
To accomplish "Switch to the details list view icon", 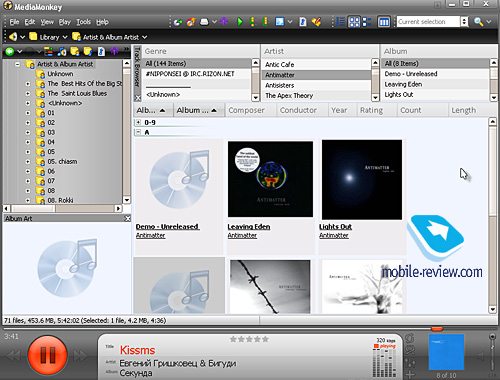I will [x=341, y=22].
